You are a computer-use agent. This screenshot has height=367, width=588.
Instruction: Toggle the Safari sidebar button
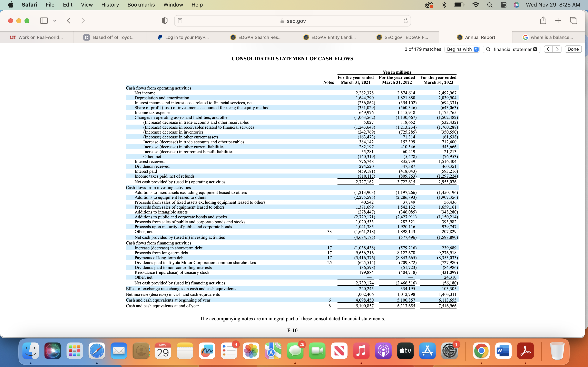point(44,21)
